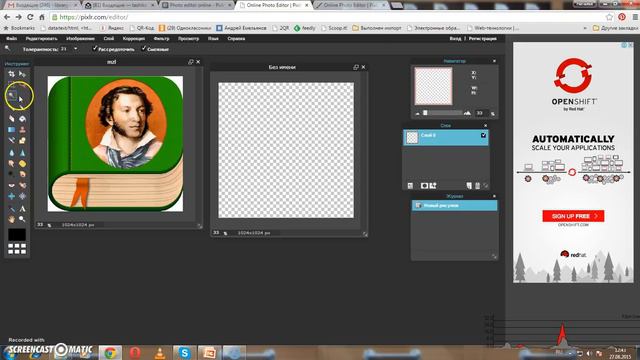640x360 pixels.
Task: Click the browser Back button
Action: (x=7, y=17)
